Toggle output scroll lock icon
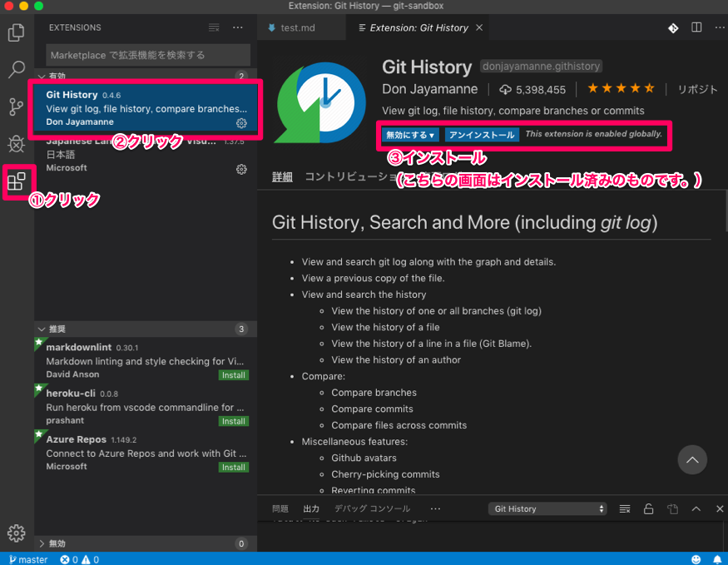This screenshot has height=565, width=728. 649,509
